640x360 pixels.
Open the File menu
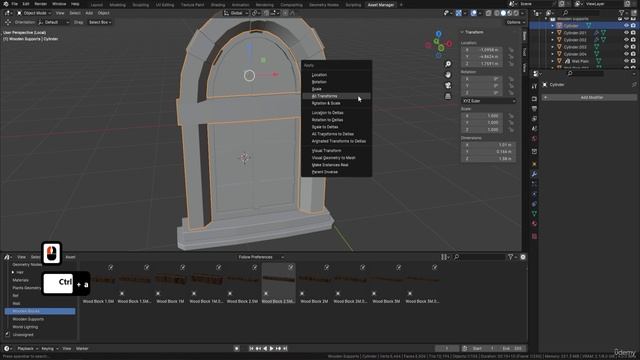click(x=14, y=4)
